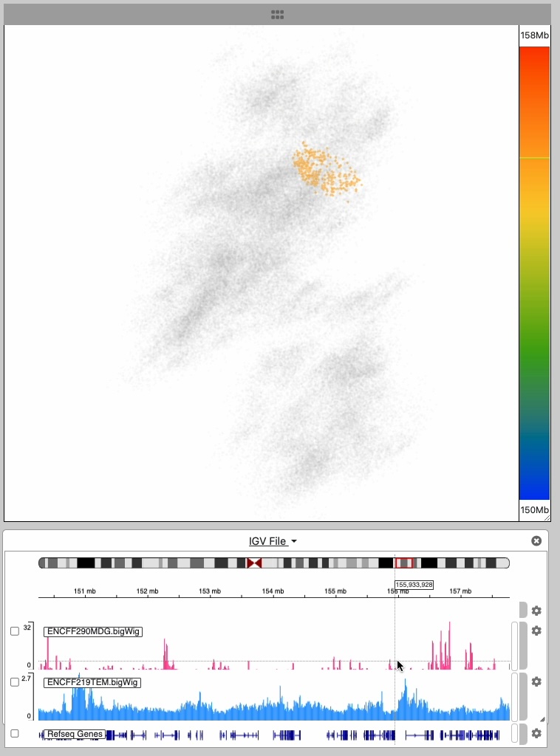
Task: Open settings gear for ENCFF219TEM.bigWig track
Action: click(x=536, y=681)
